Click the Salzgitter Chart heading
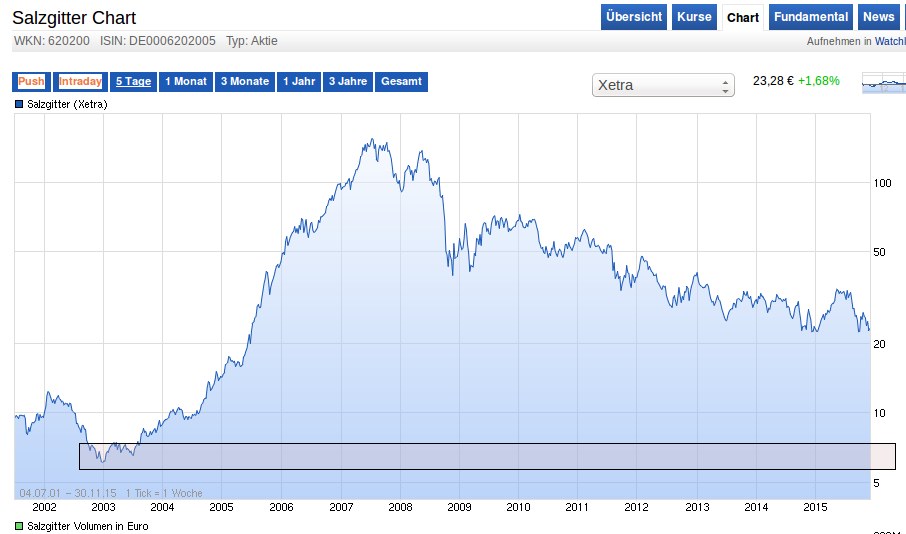Screen dimensions: 906x534 [74, 18]
